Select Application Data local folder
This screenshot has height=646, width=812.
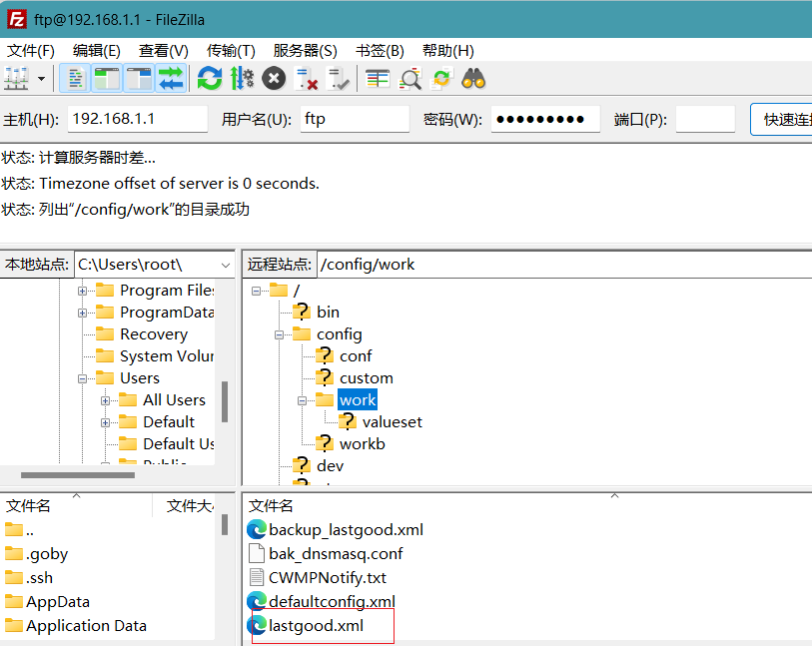point(86,626)
